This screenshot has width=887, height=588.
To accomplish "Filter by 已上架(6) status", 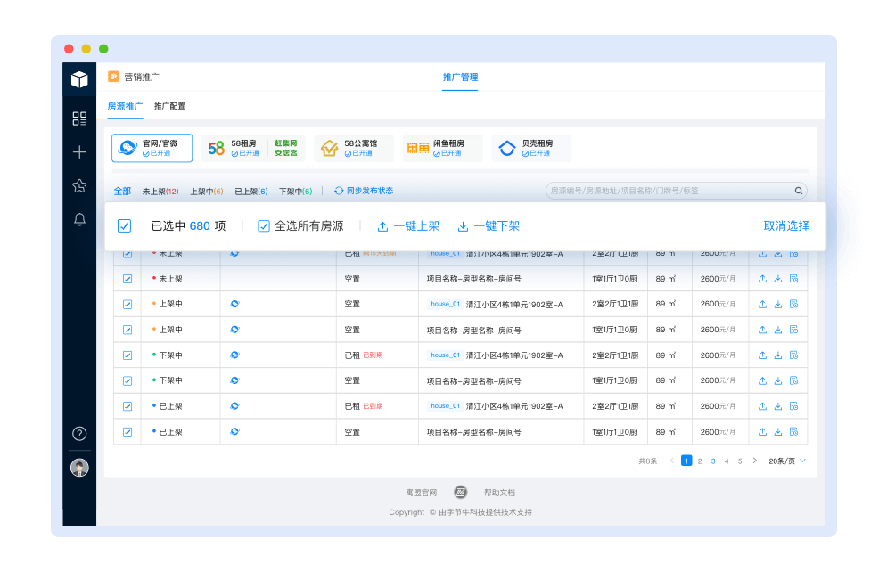I will tap(251, 191).
